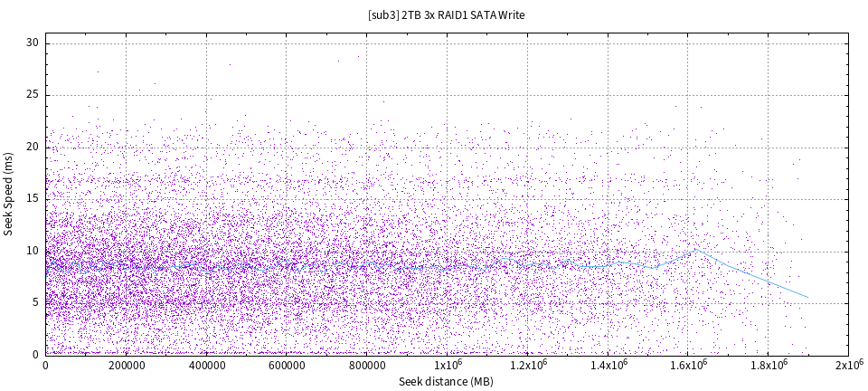
Task: Click the 600000 tick label on x-axis
Action: (x=287, y=365)
